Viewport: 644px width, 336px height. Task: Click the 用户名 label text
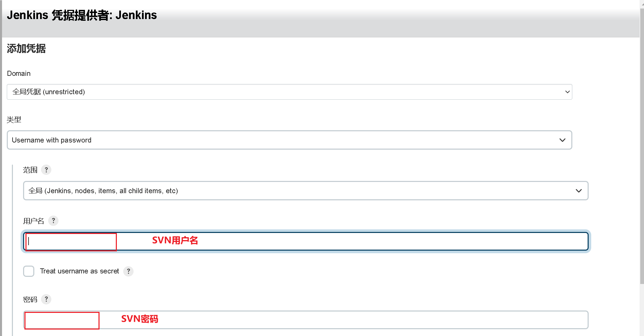click(34, 221)
